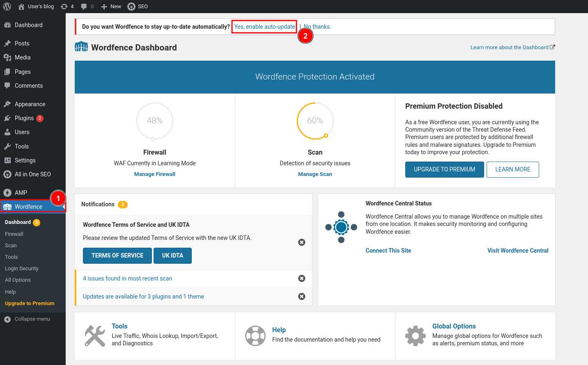Open the Terms of Service button
The height and width of the screenshot is (365, 588).
[117, 255]
